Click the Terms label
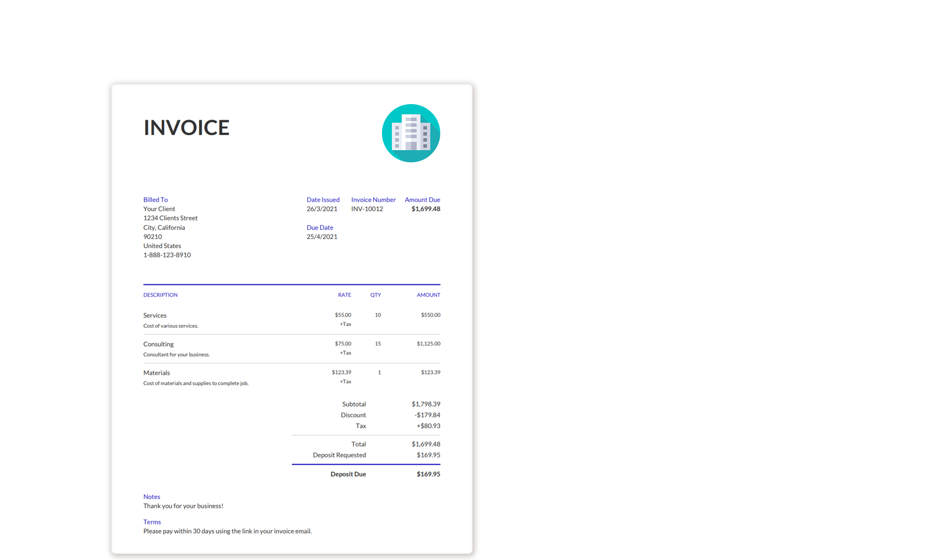Screen dimensions: 945x560 click(x=152, y=522)
